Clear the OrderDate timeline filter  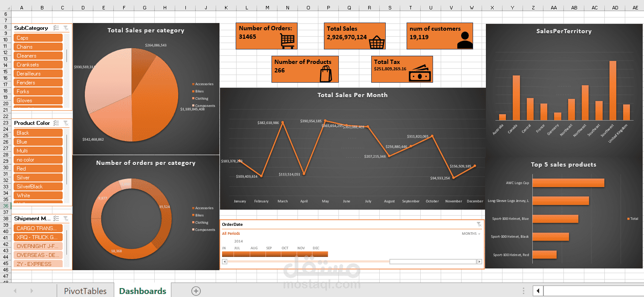coord(479,224)
